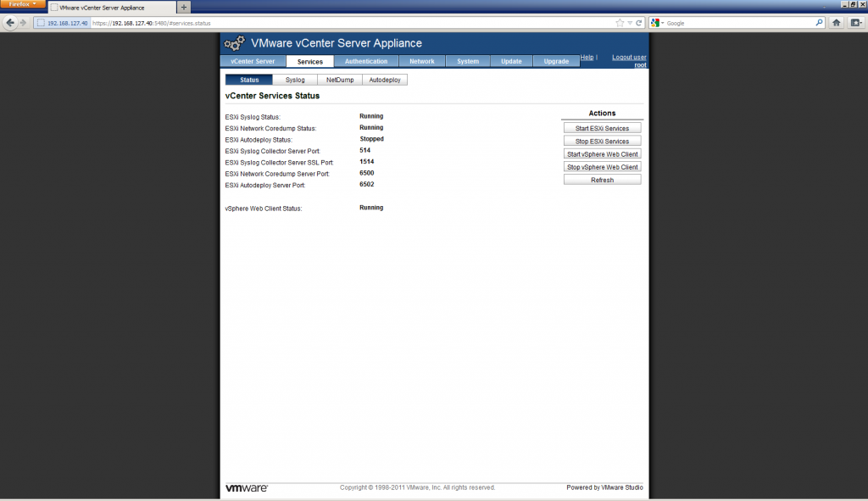The image size is (868, 501).
Task: Open the bookmarks menu icon
Action: point(856,23)
